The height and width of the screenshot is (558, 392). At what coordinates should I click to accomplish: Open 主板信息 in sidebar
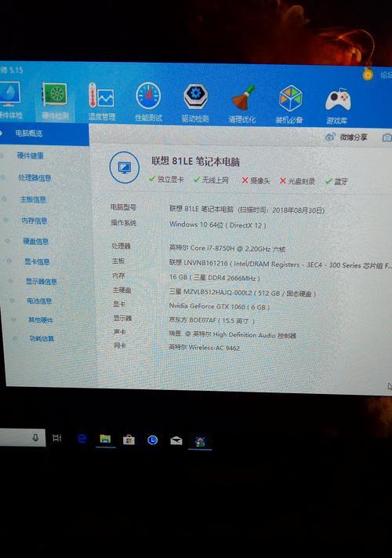[x=33, y=199]
